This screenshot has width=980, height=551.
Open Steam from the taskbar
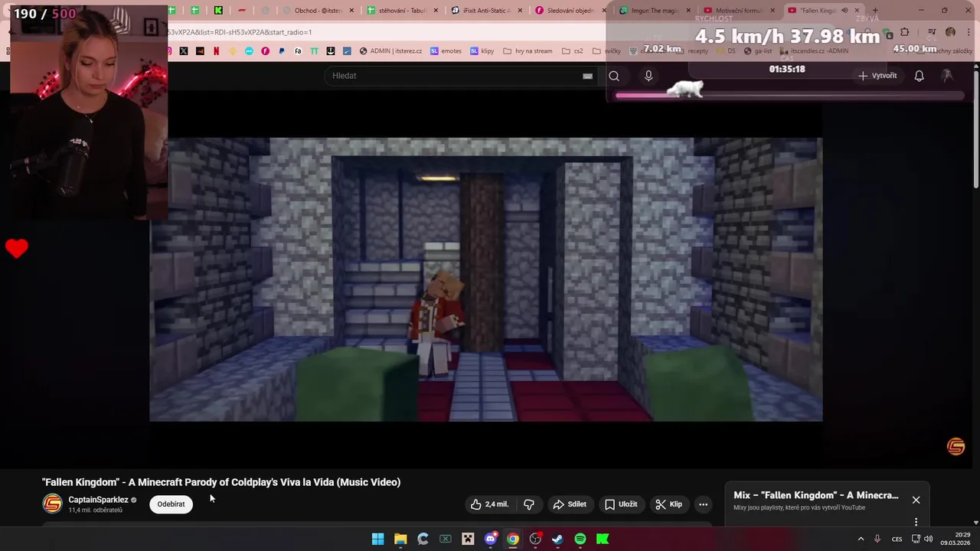point(557,539)
